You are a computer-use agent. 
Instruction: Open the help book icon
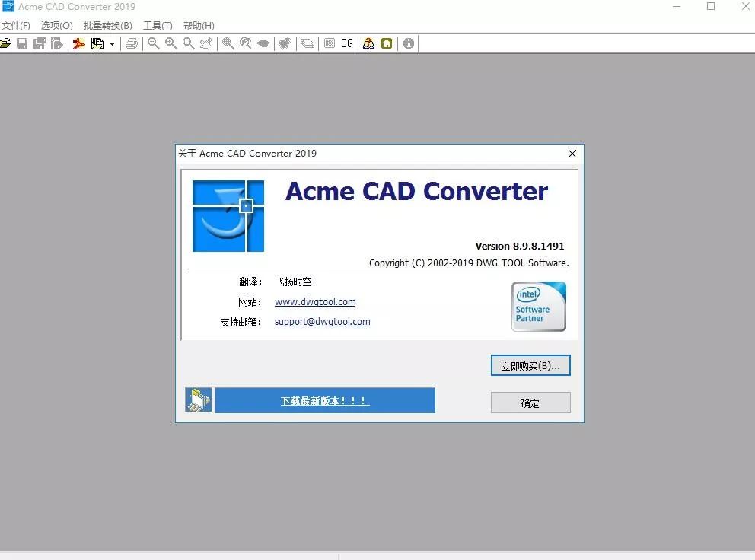click(x=368, y=43)
